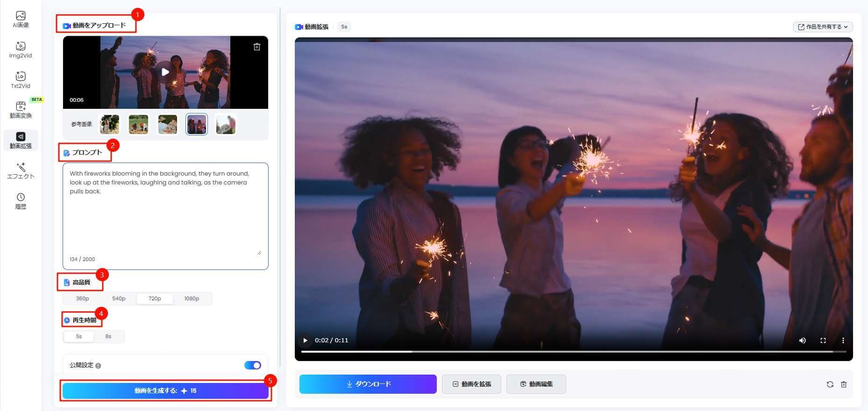Select 360p video quality
Viewport: 868px width, 411px height.
[82, 298]
